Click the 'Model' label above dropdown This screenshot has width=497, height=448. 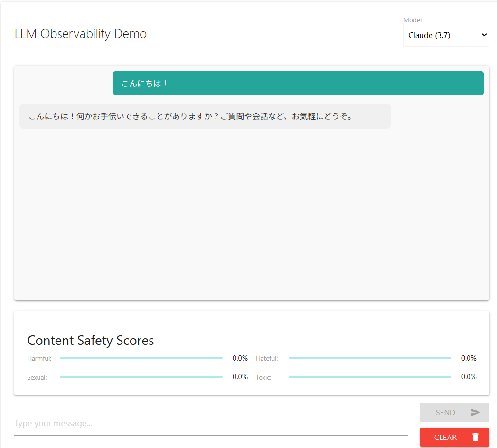[413, 20]
